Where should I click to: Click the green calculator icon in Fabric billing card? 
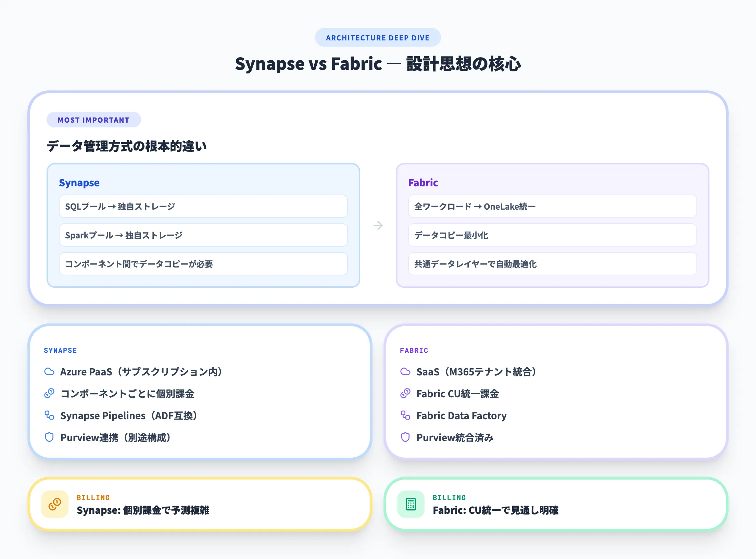[411, 504]
